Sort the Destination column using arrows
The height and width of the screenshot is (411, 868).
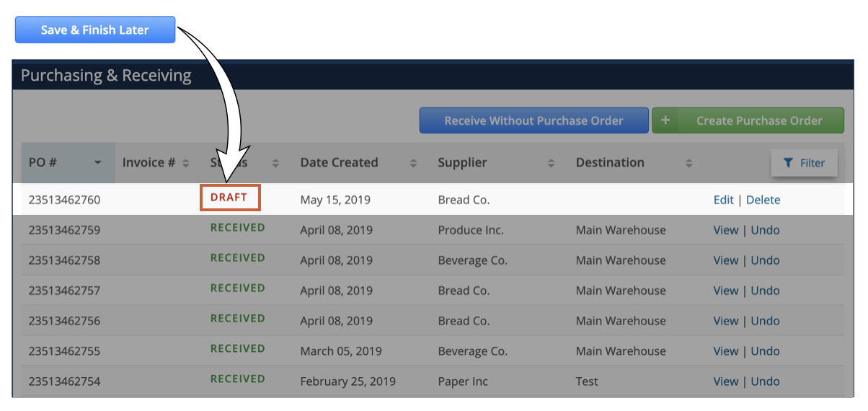click(x=688, y=163)
